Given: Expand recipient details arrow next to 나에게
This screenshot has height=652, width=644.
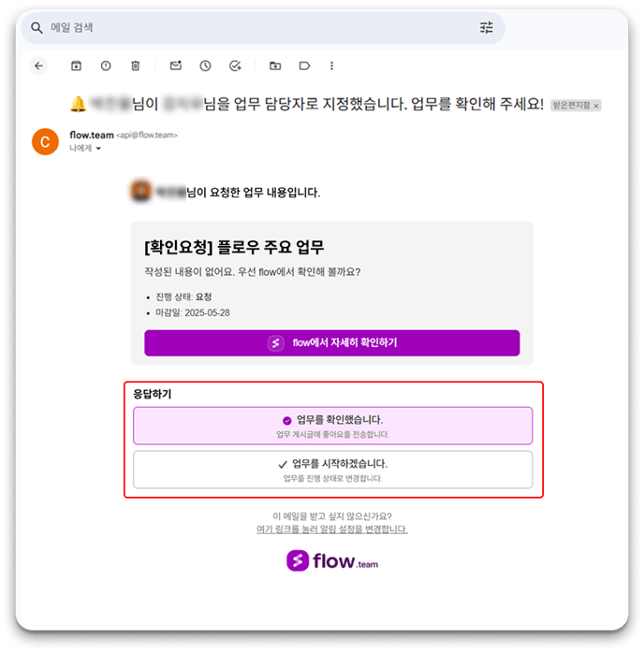Looking at the screenshot, I should pos(98,149).
